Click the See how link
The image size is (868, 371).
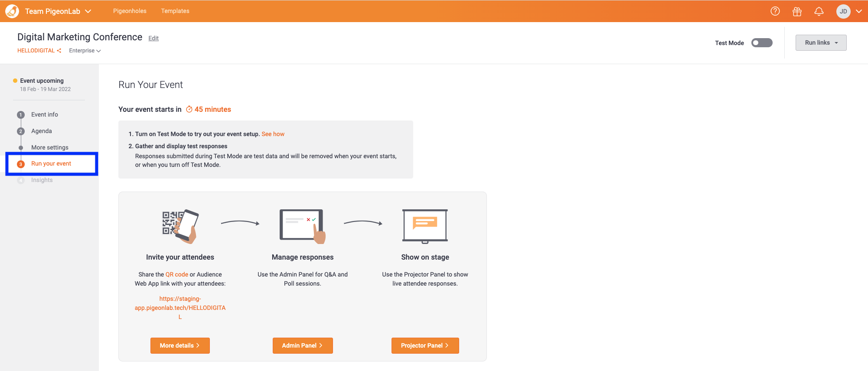[273, 134]
